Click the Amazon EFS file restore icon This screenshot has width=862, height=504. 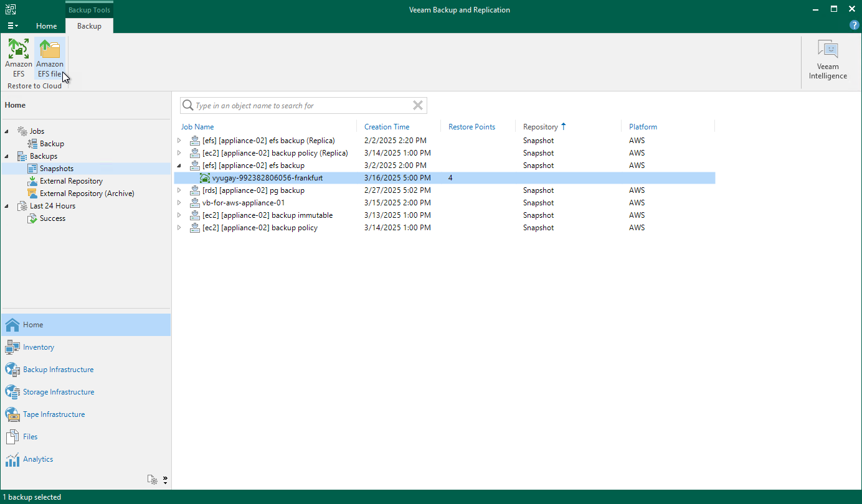(x=50, y=49)
